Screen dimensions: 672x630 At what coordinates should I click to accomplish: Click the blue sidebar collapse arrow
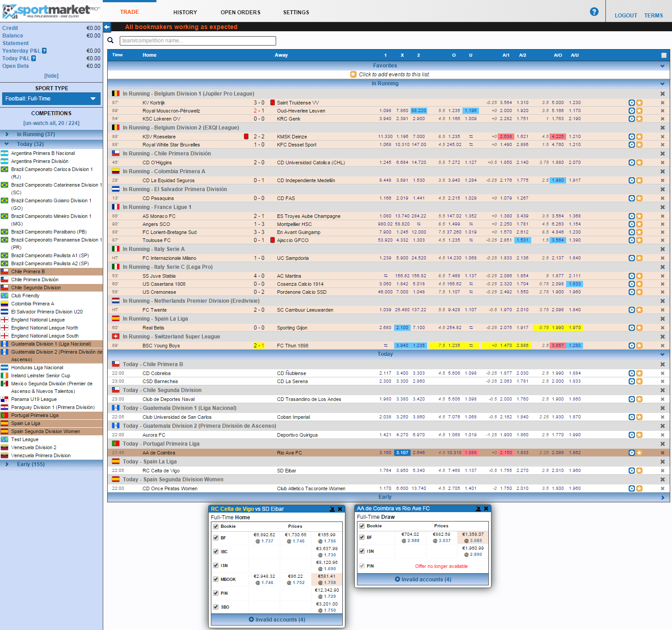point(107,27)
